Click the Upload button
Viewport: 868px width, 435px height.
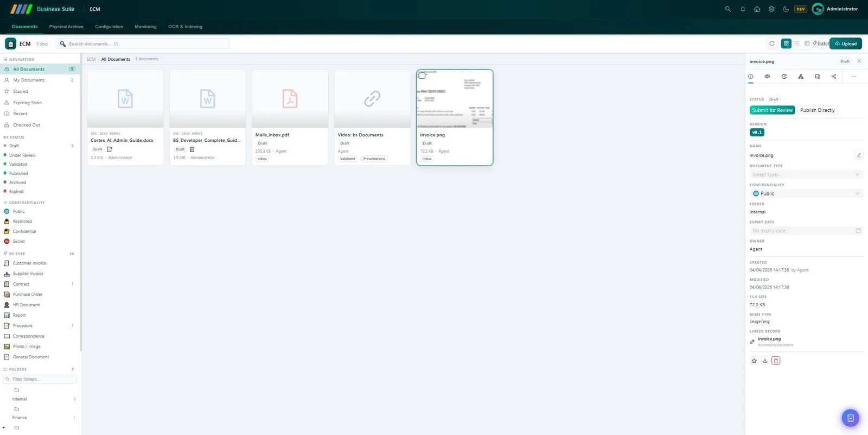(x=846, y=43)
